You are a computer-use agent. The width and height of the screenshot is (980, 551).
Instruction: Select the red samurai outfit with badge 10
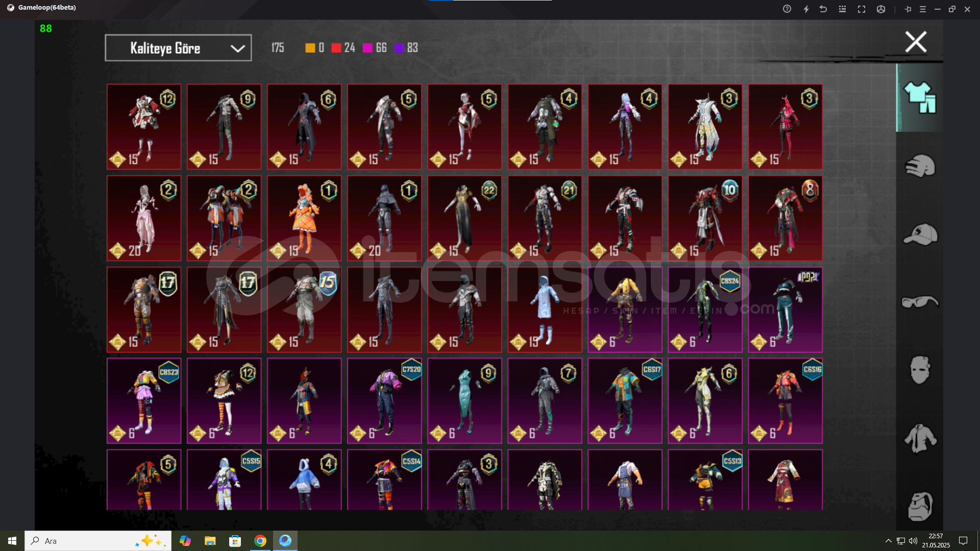(x=705, y=218)
